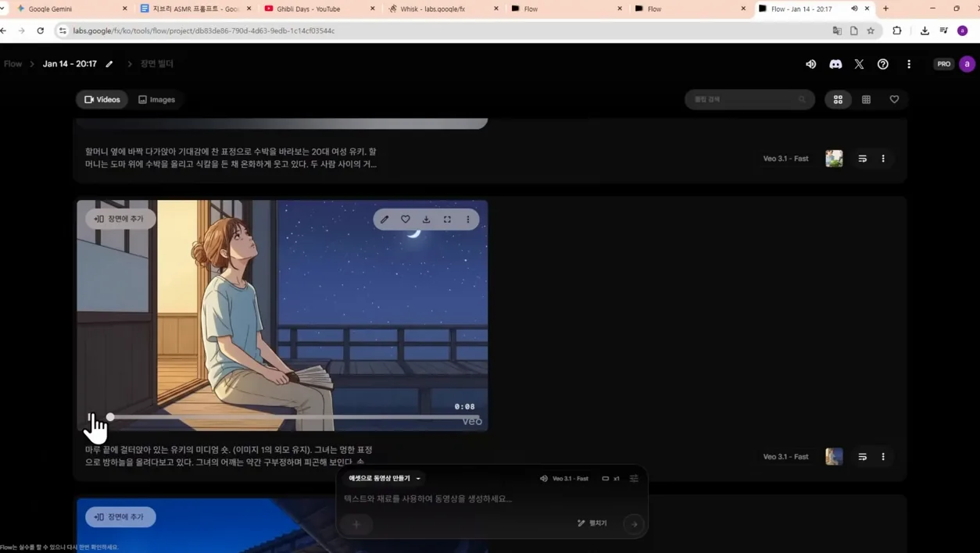The image size is (980, 553).
Task: Open three-dot menu in the watermelon row
Action: (883, 159)
